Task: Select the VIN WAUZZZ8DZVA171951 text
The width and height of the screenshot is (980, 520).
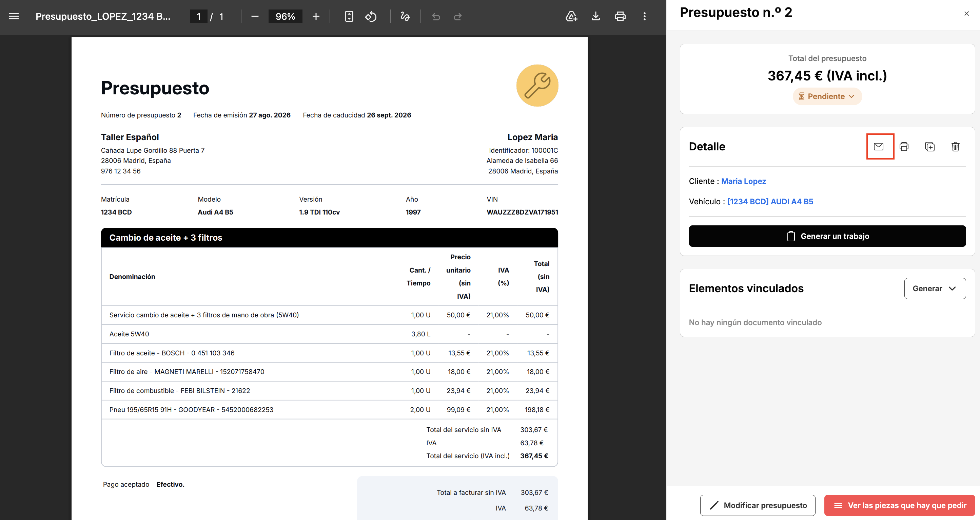Action: pos(522,212)
